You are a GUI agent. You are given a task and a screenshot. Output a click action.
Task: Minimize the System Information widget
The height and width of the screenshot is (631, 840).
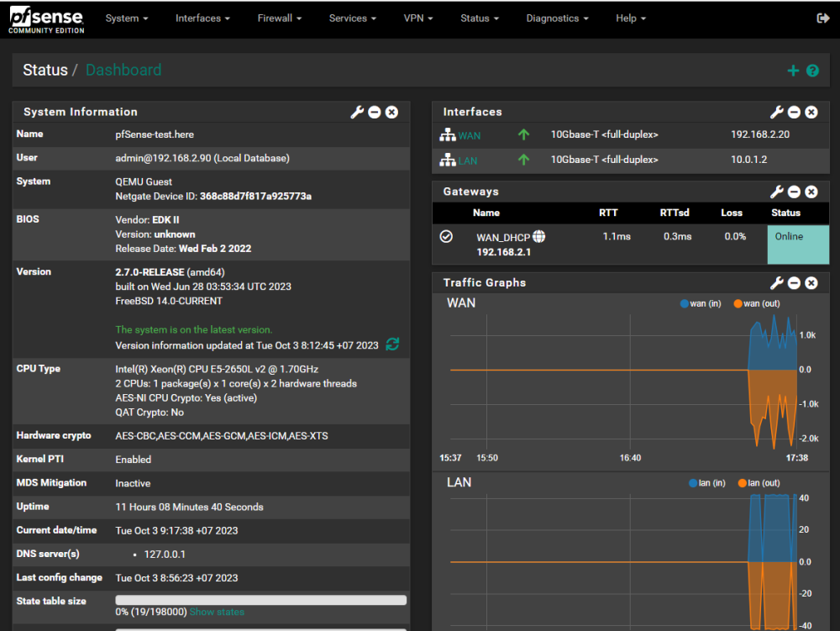(375, 112)
